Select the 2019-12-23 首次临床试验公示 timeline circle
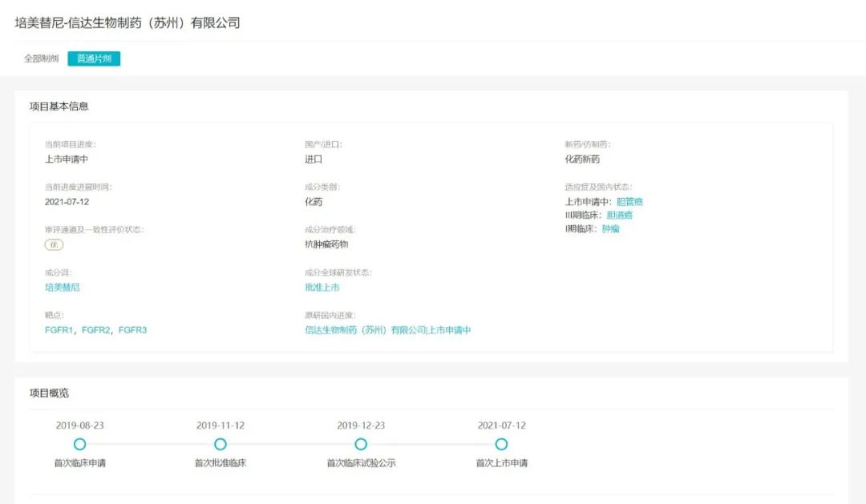Image resolution: width=866 pixels, height=504 pixels. coord(361,444)
